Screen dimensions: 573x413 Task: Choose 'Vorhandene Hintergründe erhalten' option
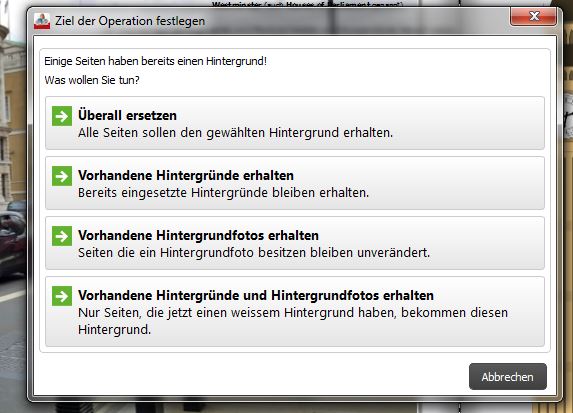[x=295, y=183]
